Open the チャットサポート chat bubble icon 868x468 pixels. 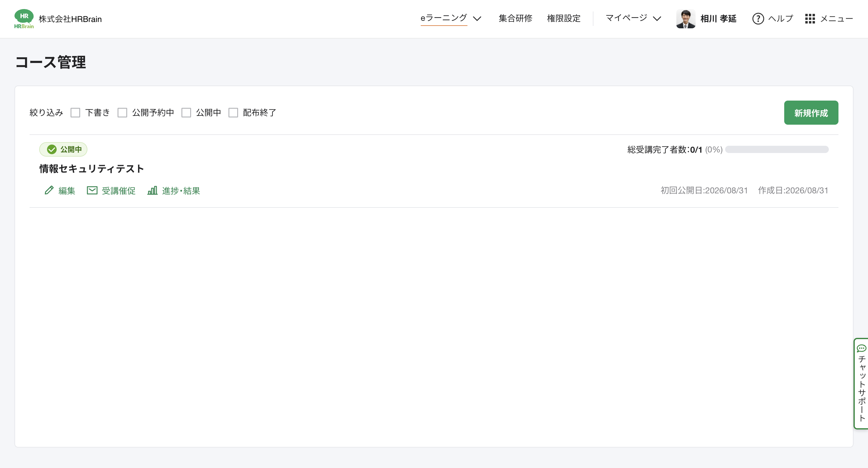tap(861, 348)
